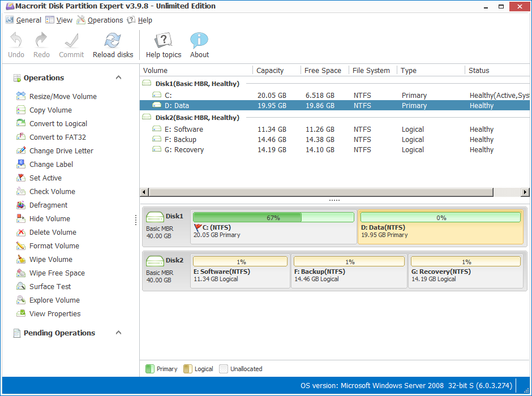Open the Help menu

139,20
